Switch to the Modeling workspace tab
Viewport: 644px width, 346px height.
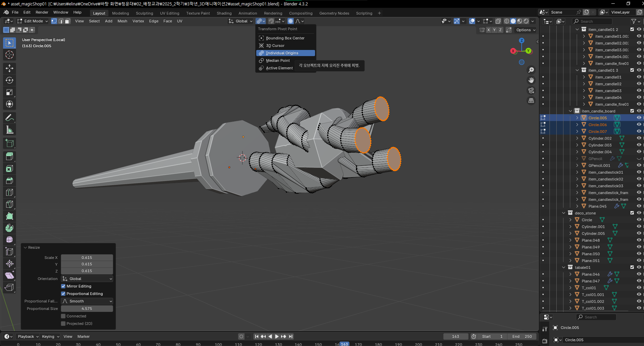pos(121,13)
